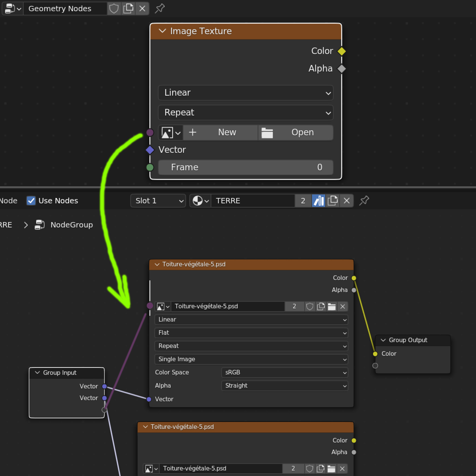Click Alpha output socket of first Toiture node

(x=354, y=290)
